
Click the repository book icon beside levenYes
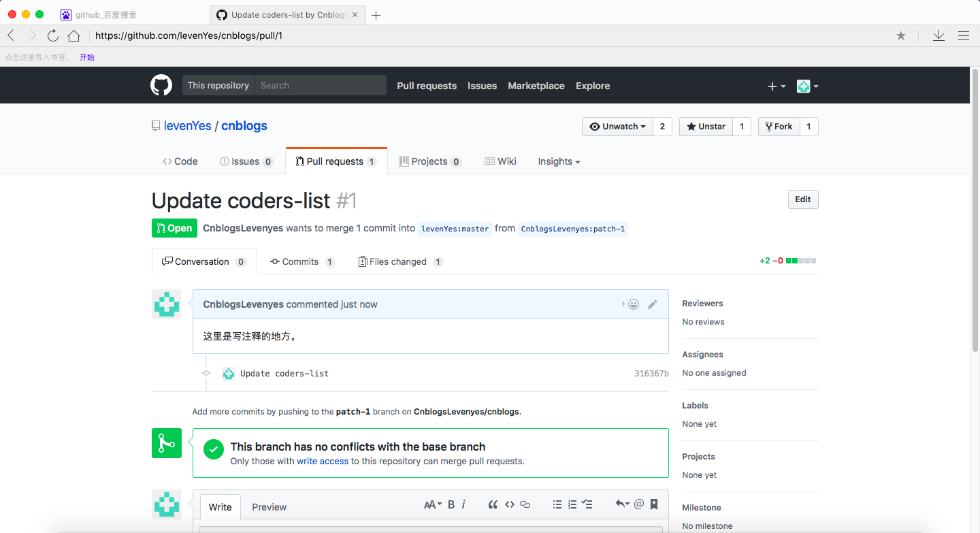pos(156,126)
